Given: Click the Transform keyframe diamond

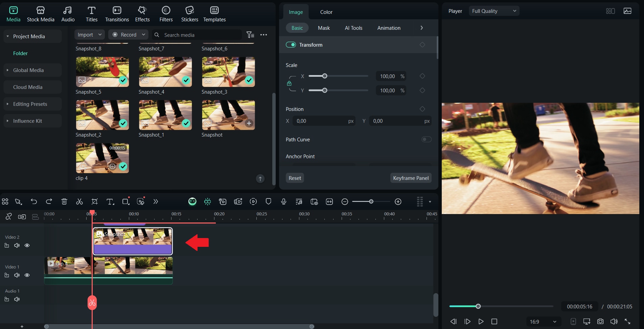Looking at the screenshot, I should tap(422, 45).
